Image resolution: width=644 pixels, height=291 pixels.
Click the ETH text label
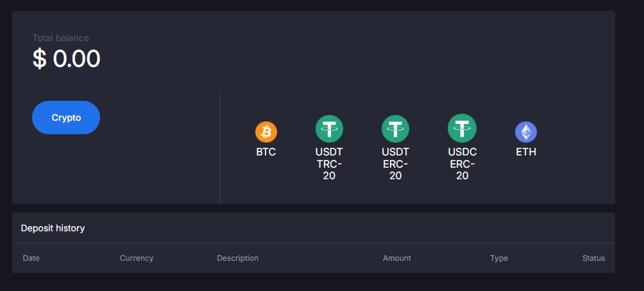click(x=526, y=152)
